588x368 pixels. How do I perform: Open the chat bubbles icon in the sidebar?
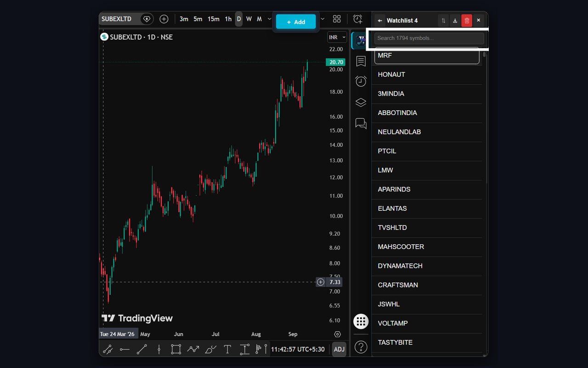click(361, 123)
